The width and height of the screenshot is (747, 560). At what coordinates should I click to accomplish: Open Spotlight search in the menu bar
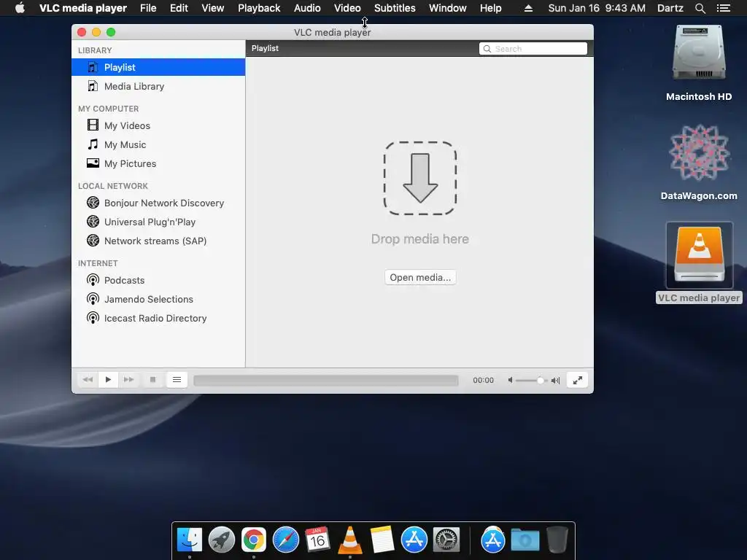click(x=700, y=8)
